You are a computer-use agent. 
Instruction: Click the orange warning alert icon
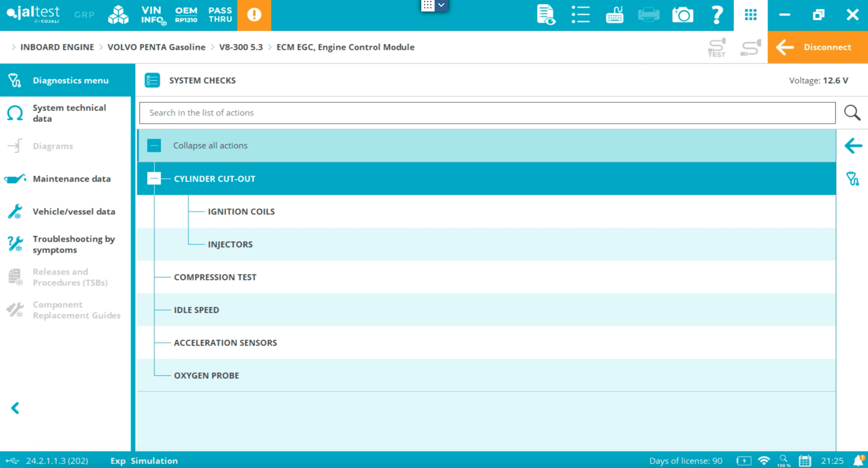pyautogui.click(x=254, y=15)
